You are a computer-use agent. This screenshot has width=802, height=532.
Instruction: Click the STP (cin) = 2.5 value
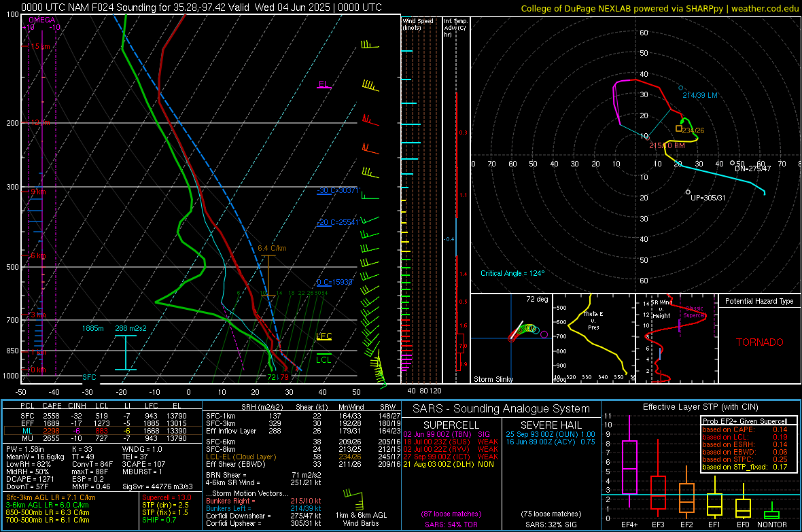tap(165, 505)
